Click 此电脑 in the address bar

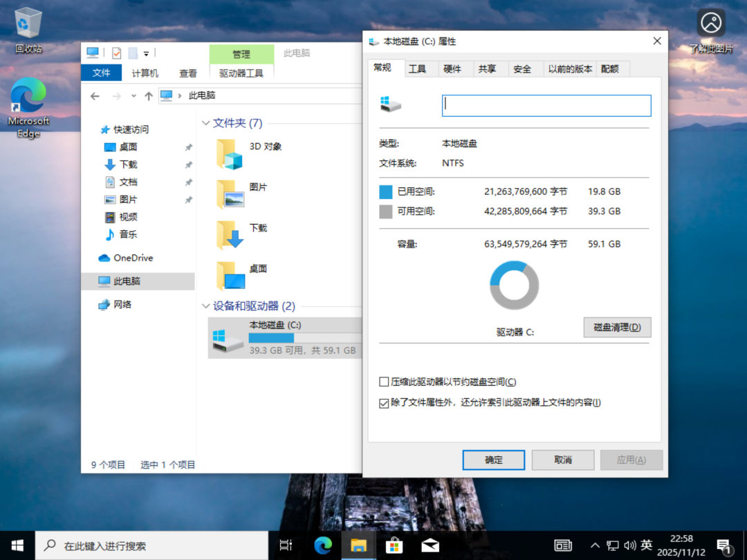tap(202, 95)
